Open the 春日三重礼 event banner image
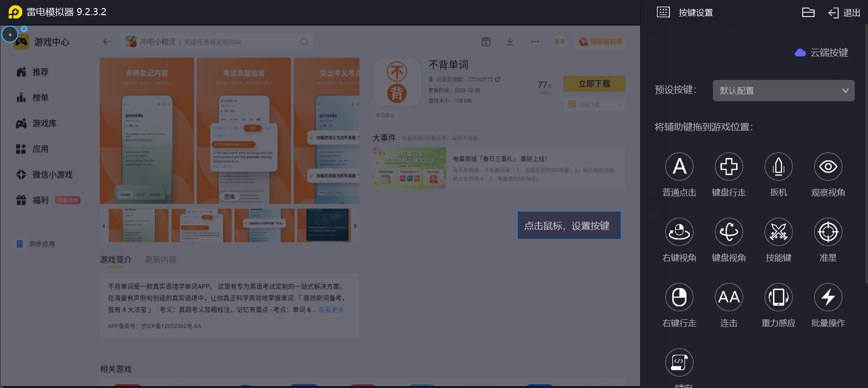The height and width of the screenshot is (388, 868). tap(409, 168)
